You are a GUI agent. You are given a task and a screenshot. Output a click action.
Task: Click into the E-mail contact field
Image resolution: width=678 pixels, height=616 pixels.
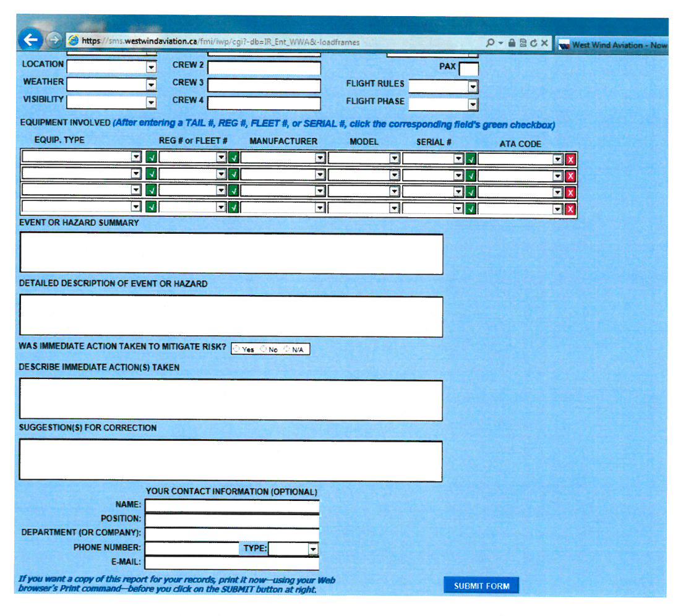click(232, 563)
